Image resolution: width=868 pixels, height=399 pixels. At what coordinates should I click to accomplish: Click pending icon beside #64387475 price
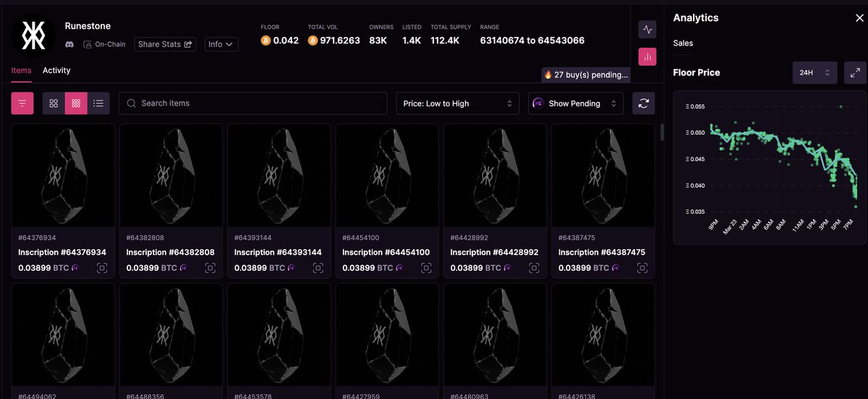(x=616, y=268)
